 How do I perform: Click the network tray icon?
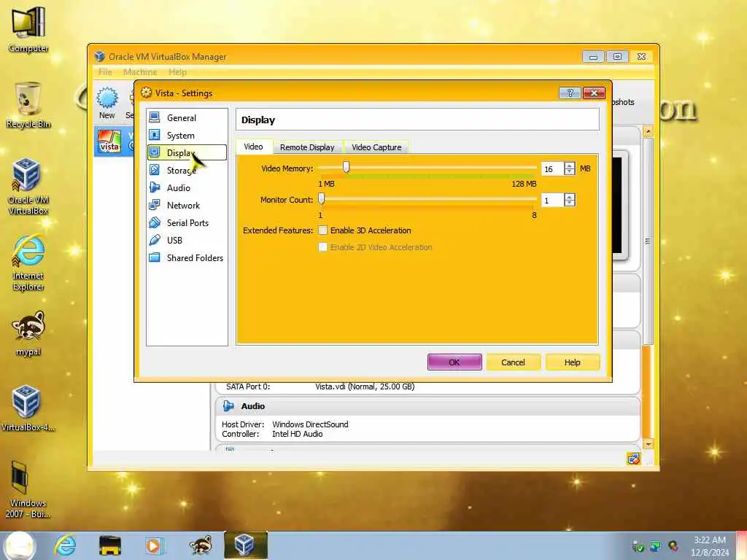(656, 546)
